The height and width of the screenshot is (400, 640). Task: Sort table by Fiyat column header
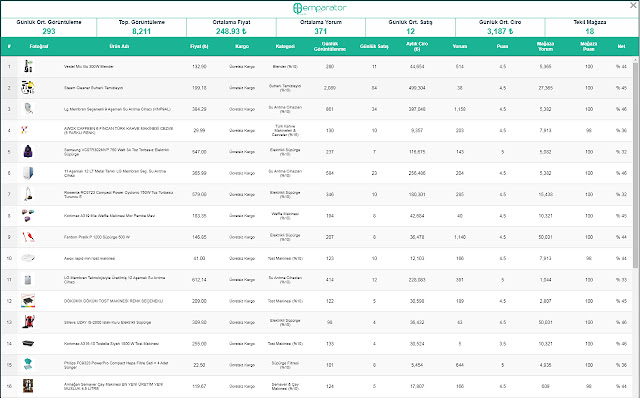tap(199, 47)
